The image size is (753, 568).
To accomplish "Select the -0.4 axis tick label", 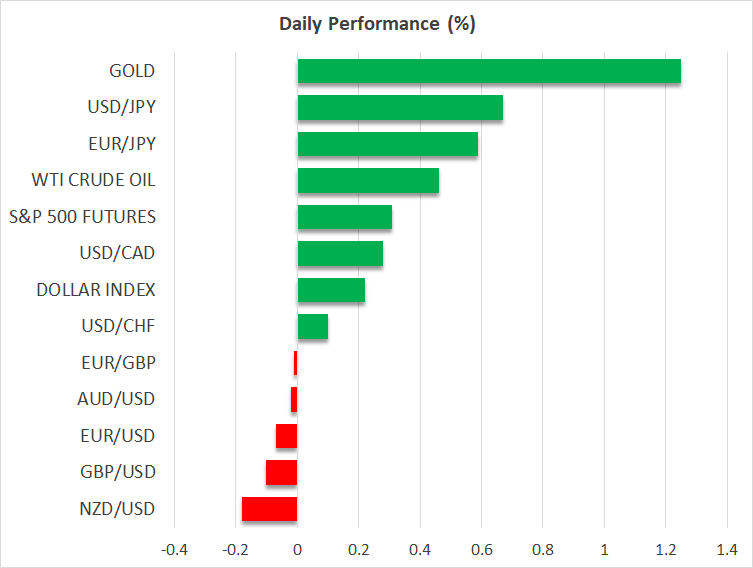I will pos(174,550).
